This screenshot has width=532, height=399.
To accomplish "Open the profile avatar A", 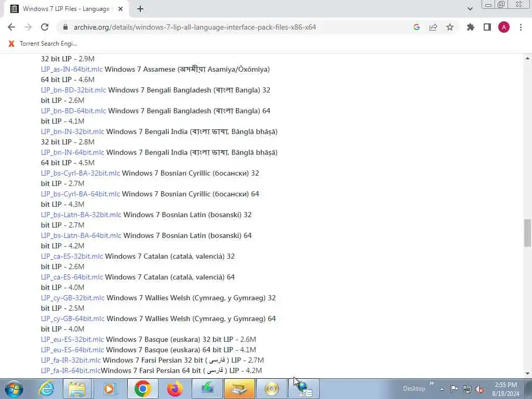I will tap(504, 27).
